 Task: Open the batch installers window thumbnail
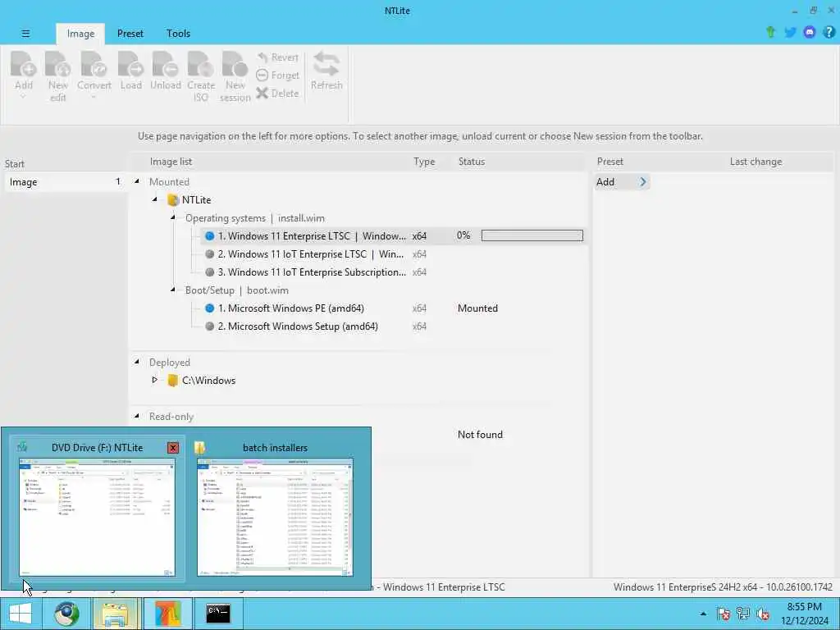pyautogui.click(x=275, y=518)
